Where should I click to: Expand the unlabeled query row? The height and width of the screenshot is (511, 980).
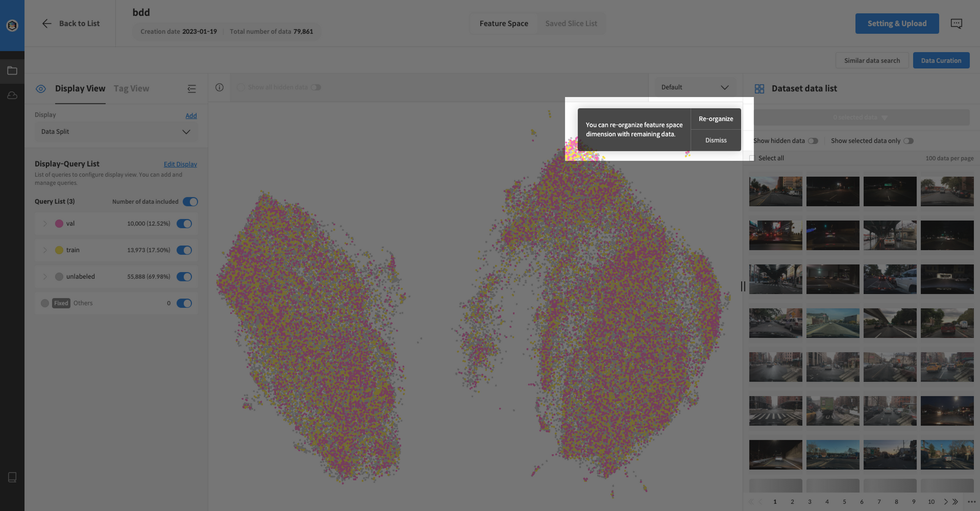[x=45, y=277]
